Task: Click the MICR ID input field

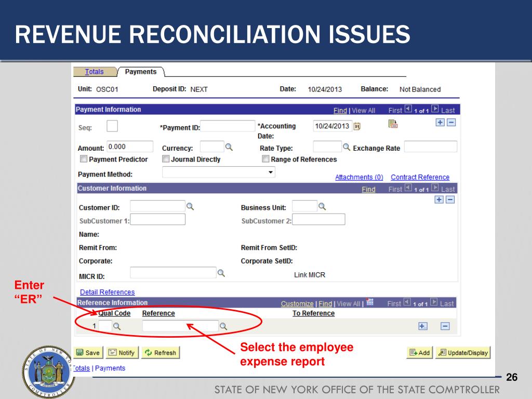Action: [173, 272]
